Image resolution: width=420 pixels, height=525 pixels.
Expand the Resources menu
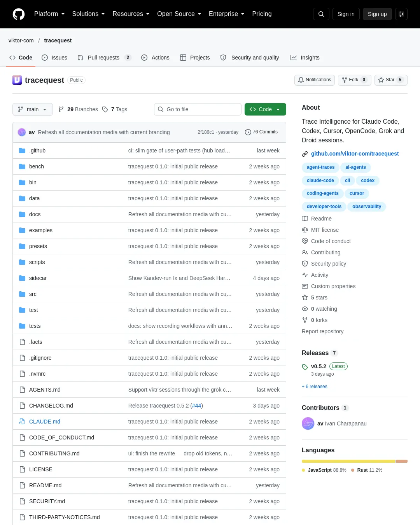(131, 14)
